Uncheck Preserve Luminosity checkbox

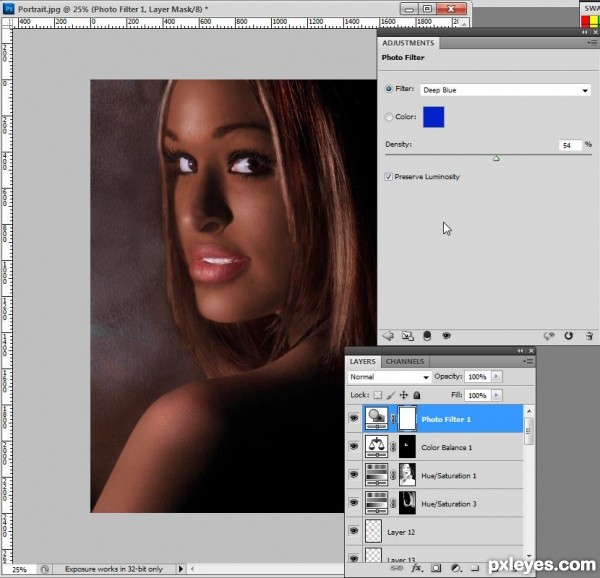pyautogui.click(x=388, y=176)
